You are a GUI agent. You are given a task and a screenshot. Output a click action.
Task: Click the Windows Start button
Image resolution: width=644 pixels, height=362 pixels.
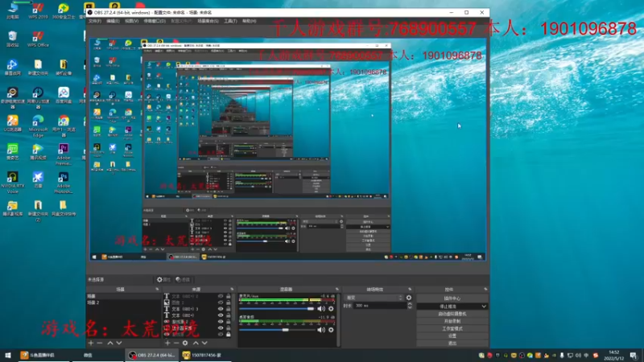click(8, 355)
